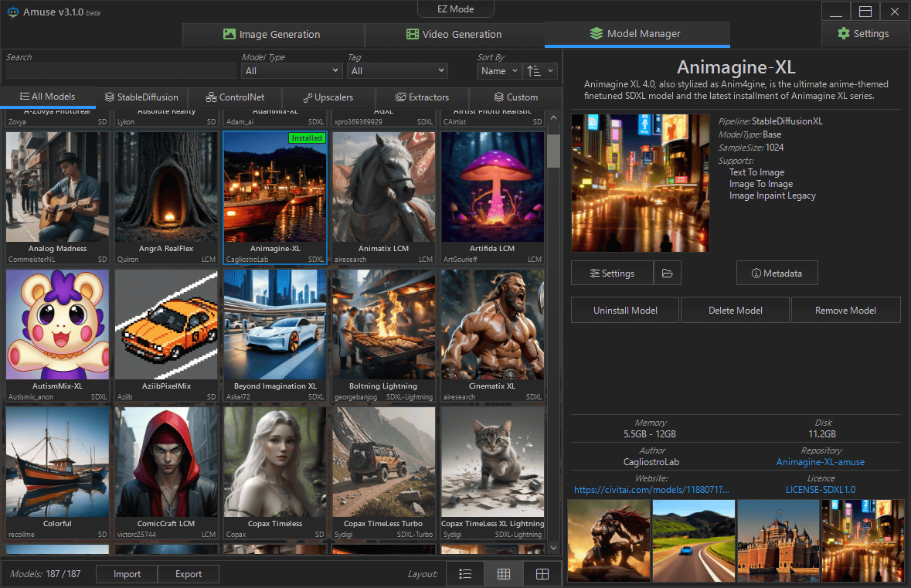Open the Animagine-XL-amuse repository link

pos(821,462)
